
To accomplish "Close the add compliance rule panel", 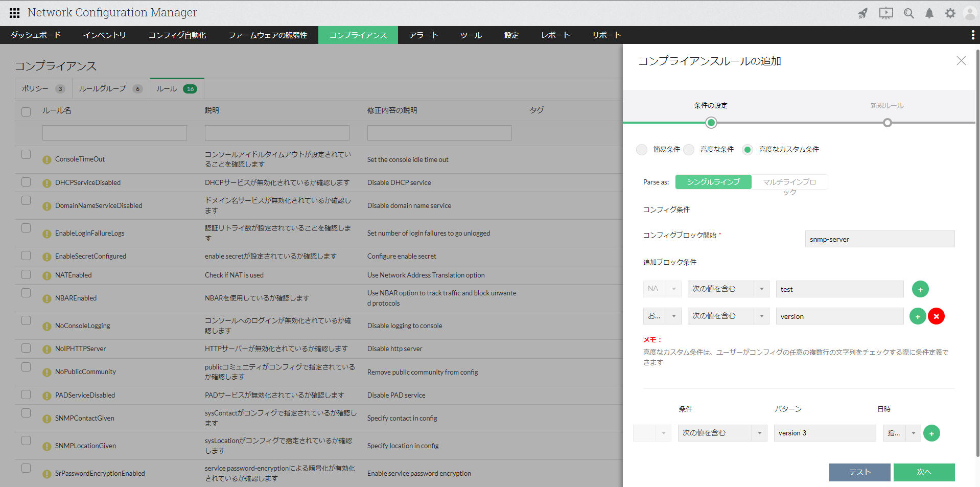I will [x=961, y=61].
